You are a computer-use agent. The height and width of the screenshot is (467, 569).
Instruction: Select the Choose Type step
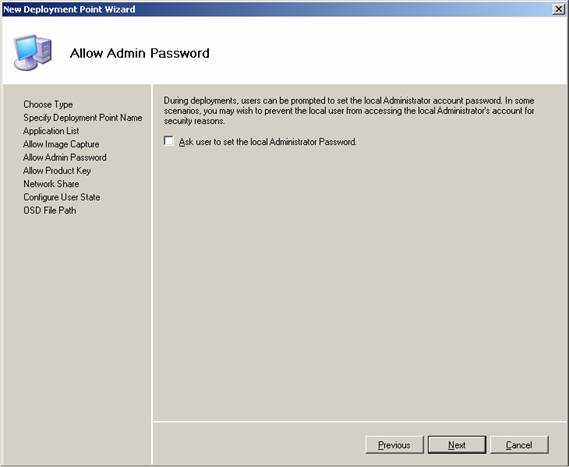point(48,105)
